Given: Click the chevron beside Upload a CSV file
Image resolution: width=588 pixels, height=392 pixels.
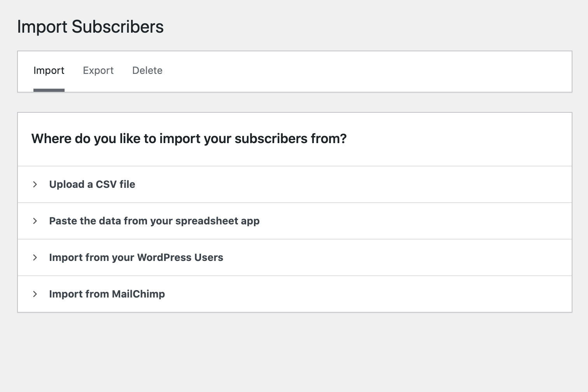Looking at the screenshot, I should (x=35, y=184).
